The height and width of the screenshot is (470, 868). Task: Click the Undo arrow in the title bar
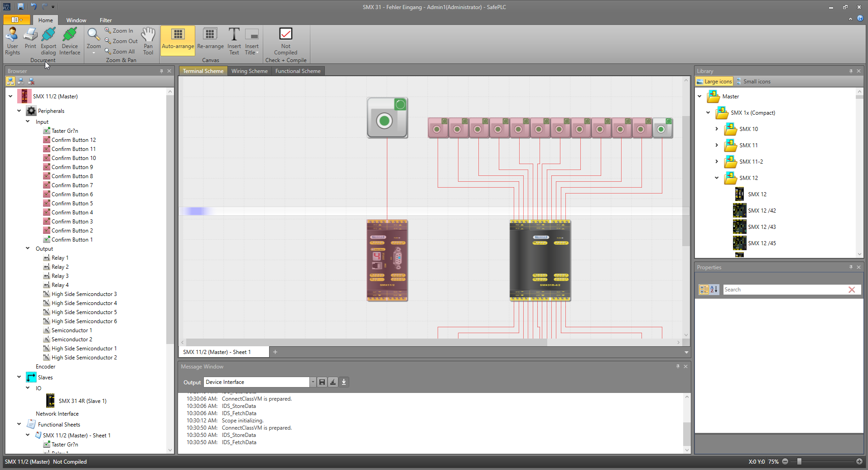[x=34, y=6]
